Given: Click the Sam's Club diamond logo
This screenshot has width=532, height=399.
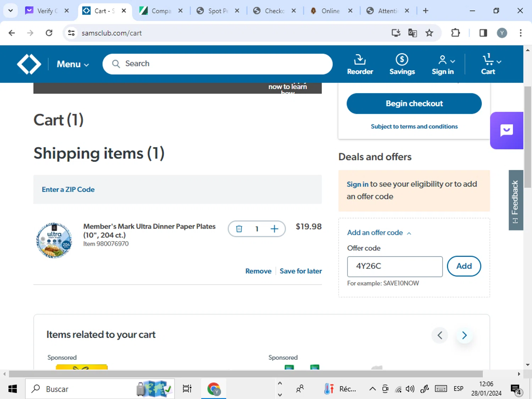Looking at the screenshot, I should coord(29,64).
